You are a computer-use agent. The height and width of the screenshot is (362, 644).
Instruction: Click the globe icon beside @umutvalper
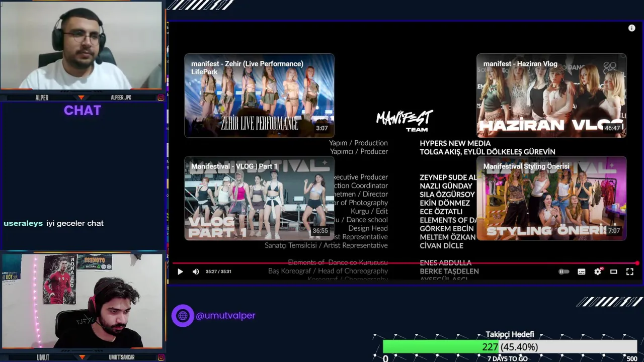pyautogui.click(x=183, y=316)
